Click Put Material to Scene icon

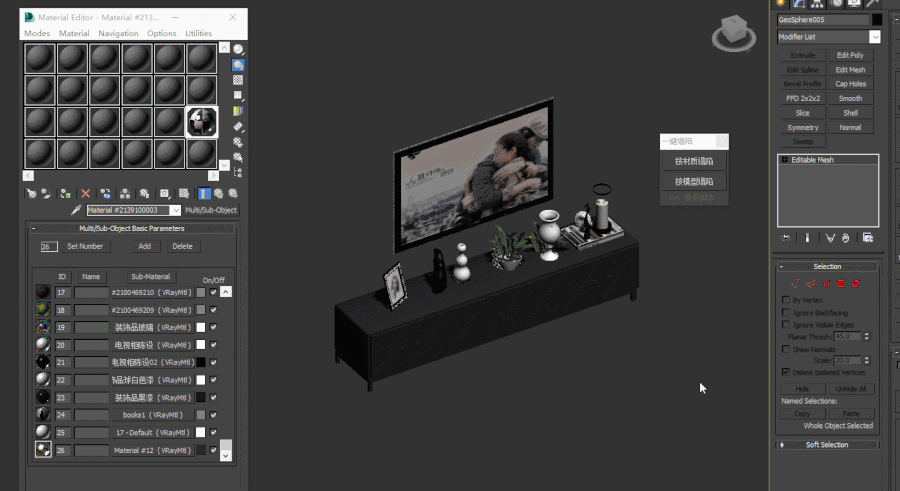coord(46,194)
